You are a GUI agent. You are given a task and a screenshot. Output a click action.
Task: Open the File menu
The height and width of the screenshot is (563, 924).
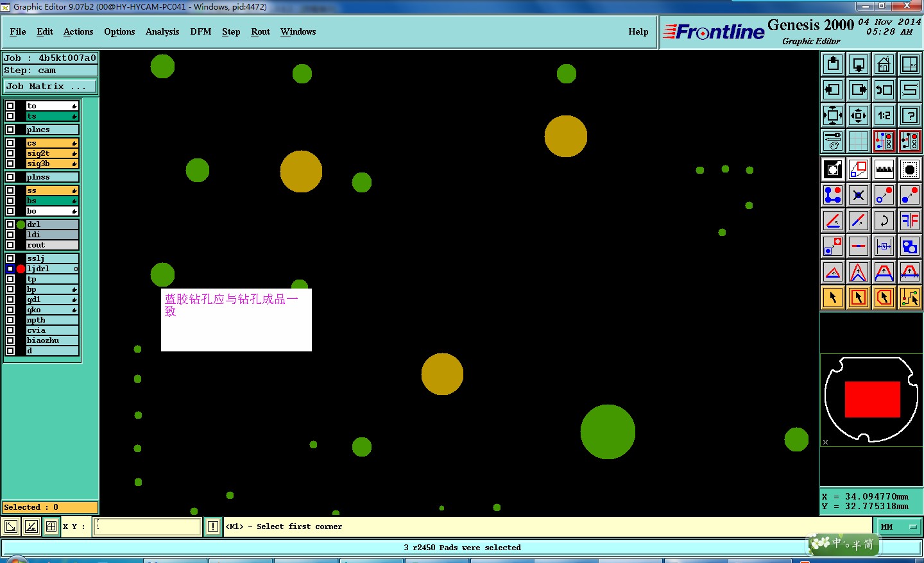point(18,31)
